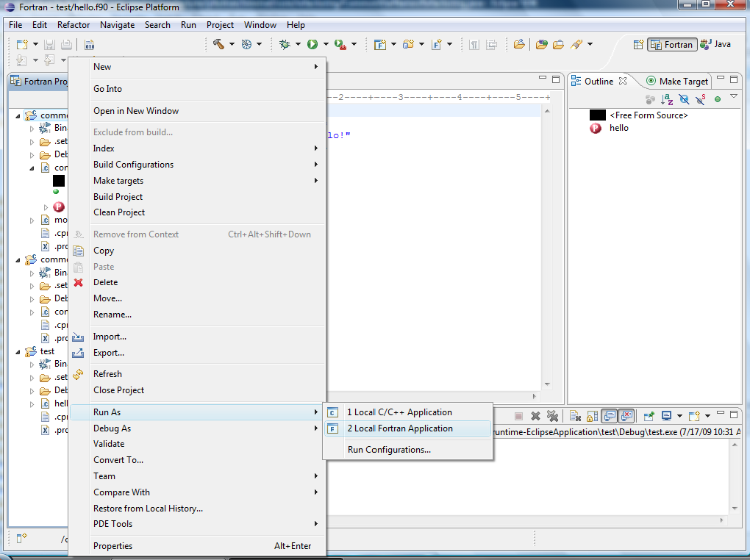Select 2 Local Fortran Application
The height and width of the screenshot is (560, 750).
click(408, 428)
